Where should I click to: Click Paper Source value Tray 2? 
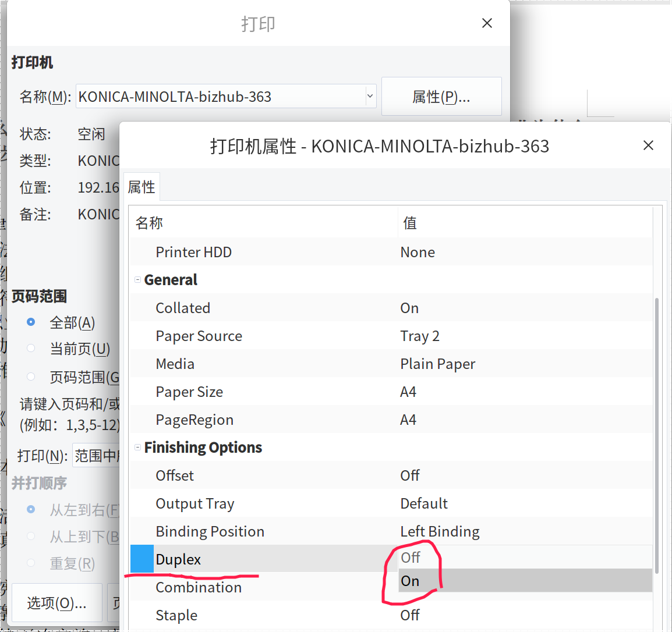420,336
